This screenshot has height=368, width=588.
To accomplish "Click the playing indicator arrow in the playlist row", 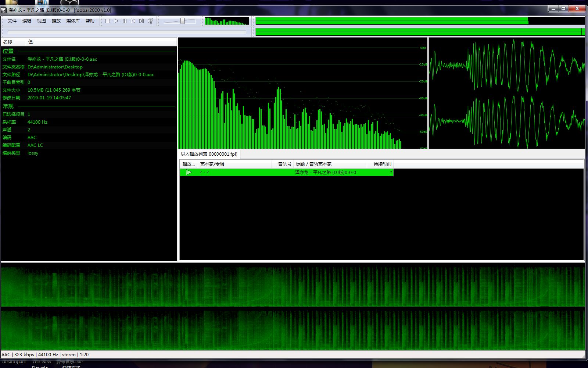I will tap(189, 172).
